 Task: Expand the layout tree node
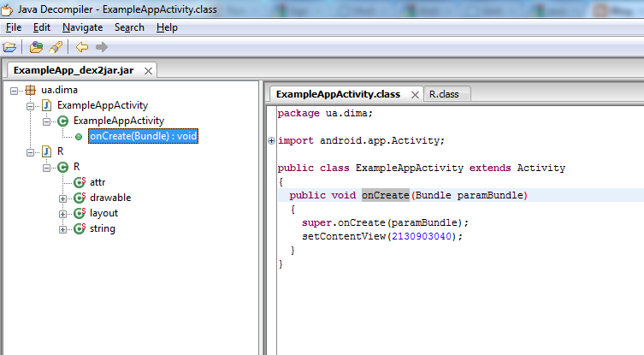click(x=62, y=214)
